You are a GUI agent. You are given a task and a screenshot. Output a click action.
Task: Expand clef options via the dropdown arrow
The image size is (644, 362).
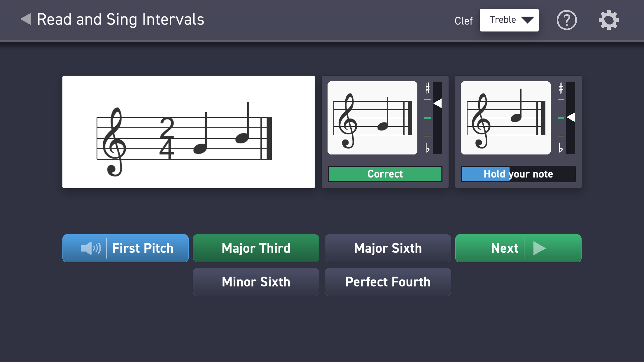pyautogui.click(x=528, y=20)
